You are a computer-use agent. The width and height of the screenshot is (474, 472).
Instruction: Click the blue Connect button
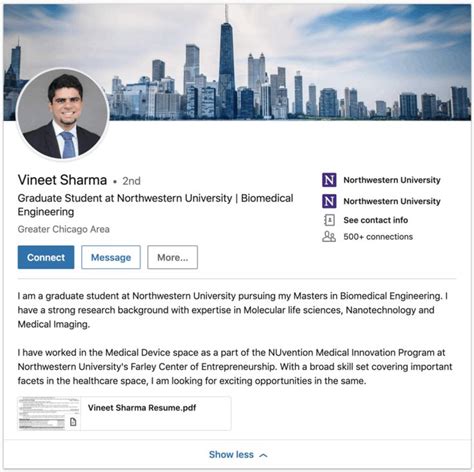pyautogui.click(x=46, y=257)
